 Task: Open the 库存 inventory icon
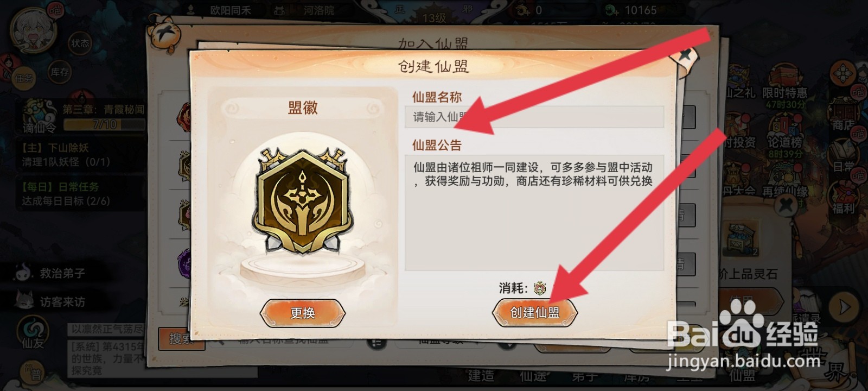click(x=59, y=72)
